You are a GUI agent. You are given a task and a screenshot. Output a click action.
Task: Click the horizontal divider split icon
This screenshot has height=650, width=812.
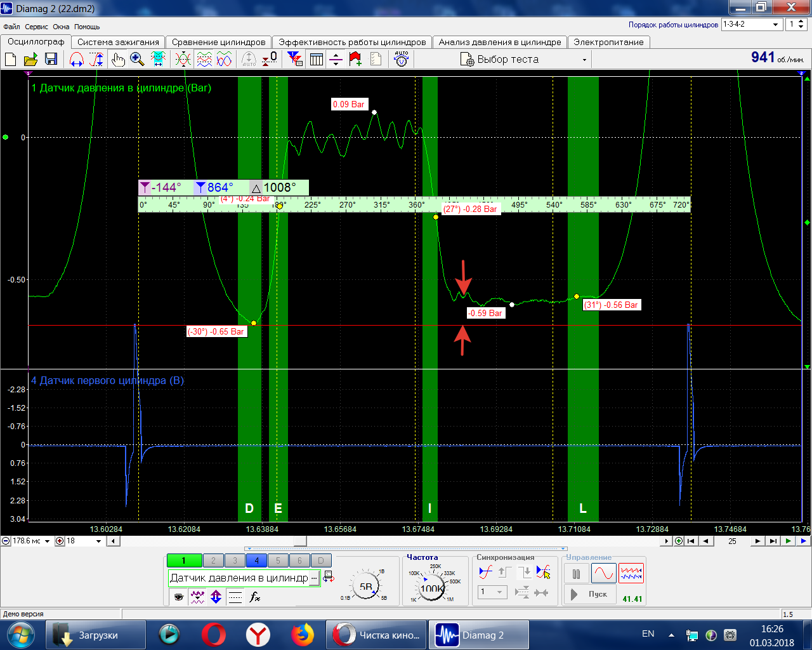click(x=336, y=59)
